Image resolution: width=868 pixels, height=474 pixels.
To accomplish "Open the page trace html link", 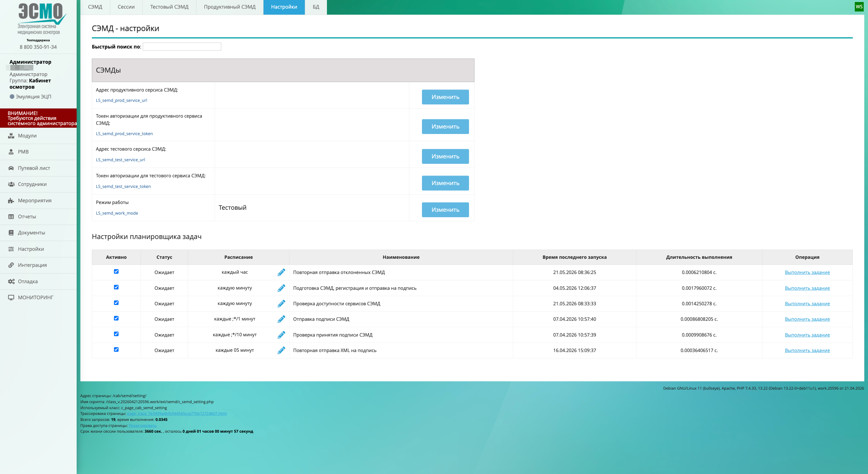I will click(177, 414).
